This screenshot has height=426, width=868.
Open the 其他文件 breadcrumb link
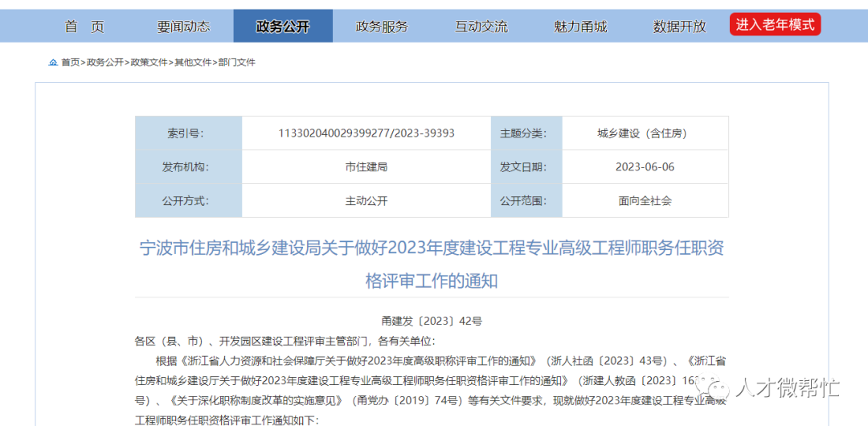pyautogui.click(x=193, y=63)
